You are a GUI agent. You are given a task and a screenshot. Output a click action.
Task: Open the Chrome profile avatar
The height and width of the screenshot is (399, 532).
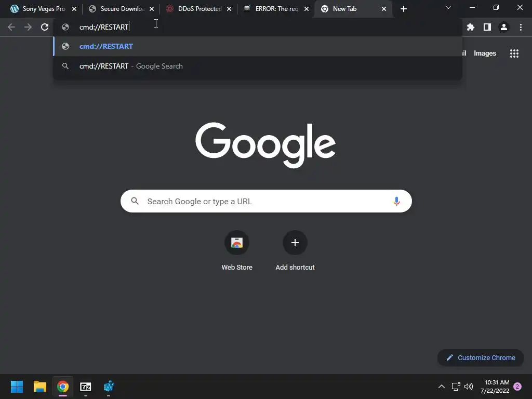tap(504, 27)
